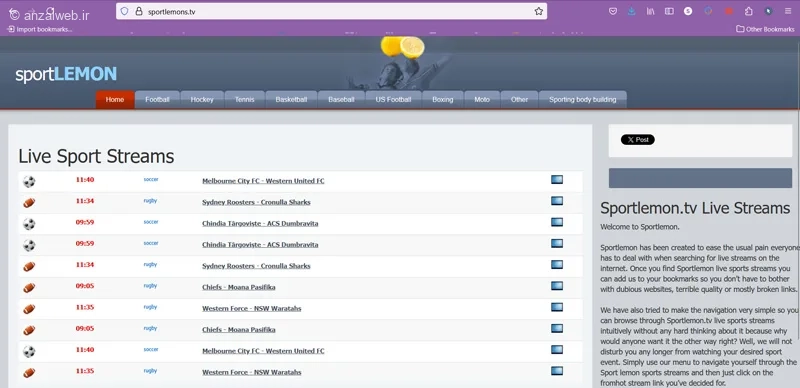Image resolution: width=800 pixels, height=388 pixels.
Task: Open upper Western Force - NSW Waratahs link
Action: click(x=252, y=308)
